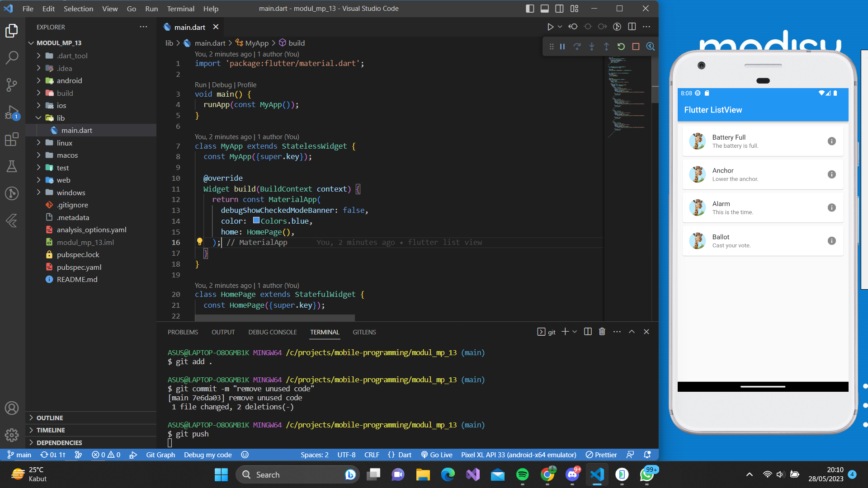The image size is (868, 488).
Task: Switch to the DEBUG CONSOLE tab
Action: 272,332
